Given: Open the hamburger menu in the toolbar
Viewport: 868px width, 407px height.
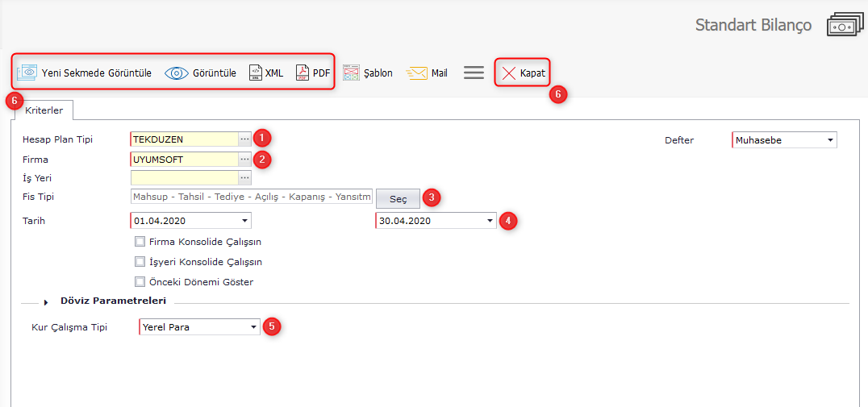Looking at the screenshot, I should (x=474, y=73).
